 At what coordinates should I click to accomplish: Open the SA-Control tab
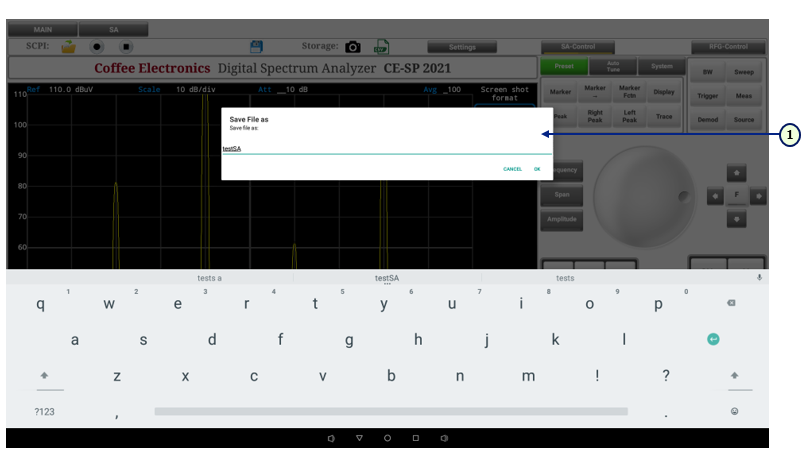tap(578, 47)
